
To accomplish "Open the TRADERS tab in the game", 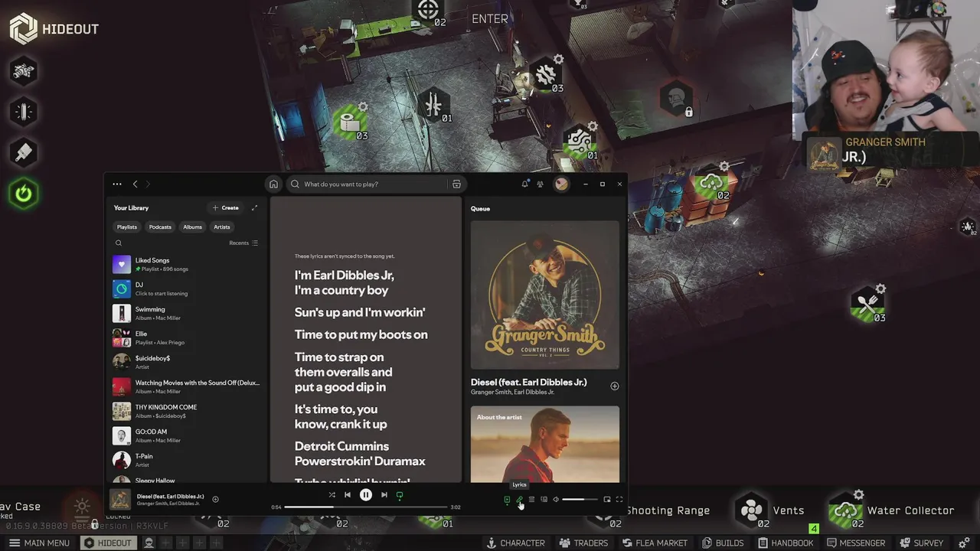I will click(583, 543).
